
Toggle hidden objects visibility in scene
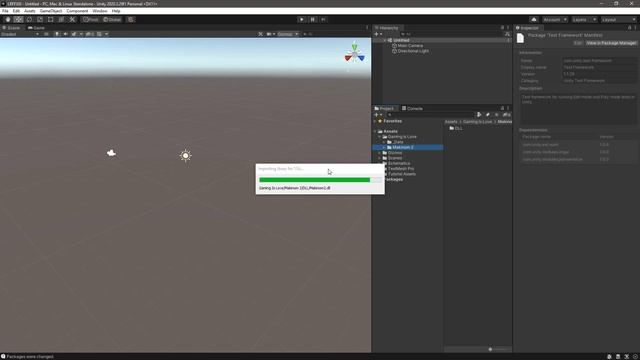pos(90,34)
